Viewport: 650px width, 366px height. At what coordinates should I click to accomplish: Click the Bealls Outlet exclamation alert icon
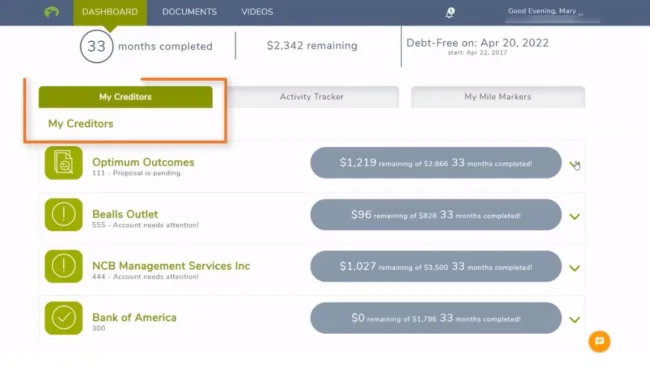[x=64, y=215]
